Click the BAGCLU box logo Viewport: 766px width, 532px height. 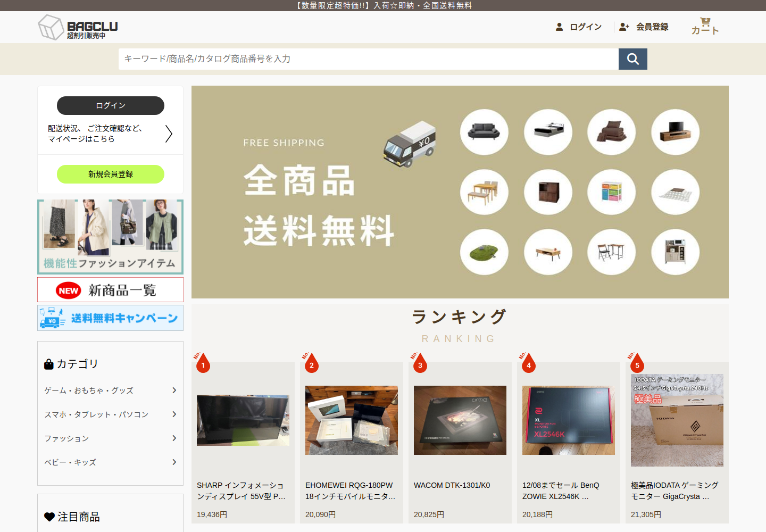pos(78,27)
